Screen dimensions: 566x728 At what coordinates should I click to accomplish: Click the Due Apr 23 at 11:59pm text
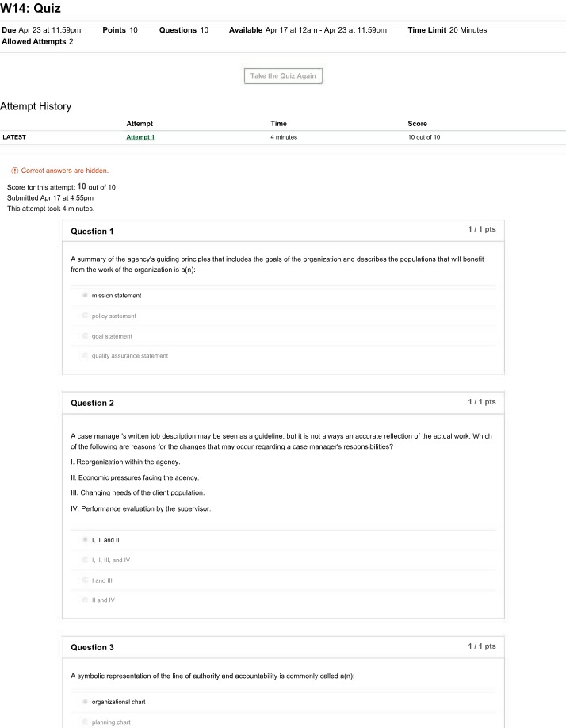coord(41,29)
